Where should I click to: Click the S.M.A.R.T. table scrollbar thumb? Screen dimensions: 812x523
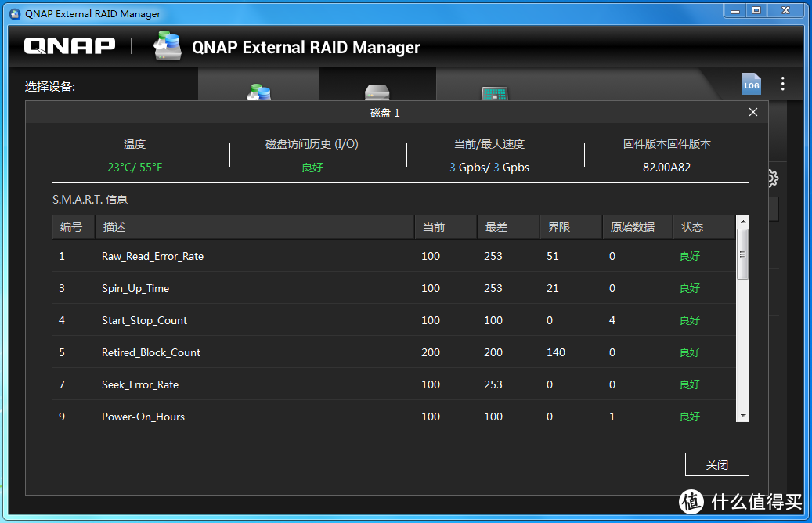[x=742, y=254]
